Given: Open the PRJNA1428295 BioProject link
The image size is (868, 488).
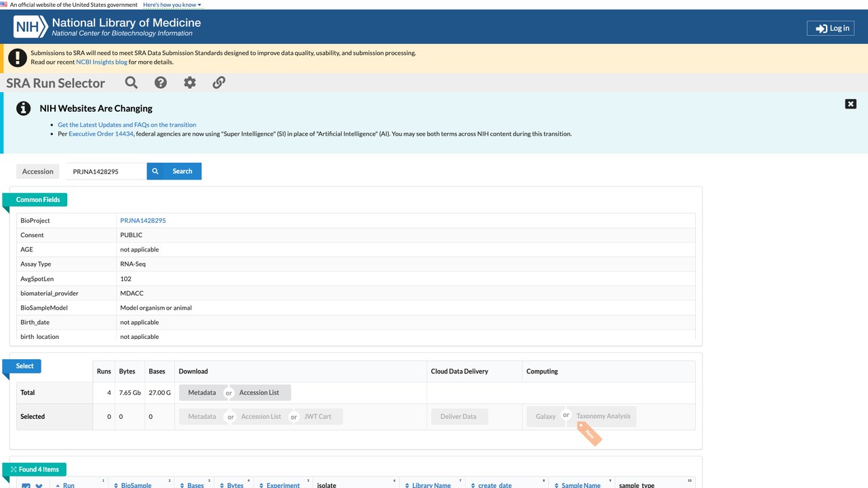Looking at the screenshot, I should pos(143,220).
